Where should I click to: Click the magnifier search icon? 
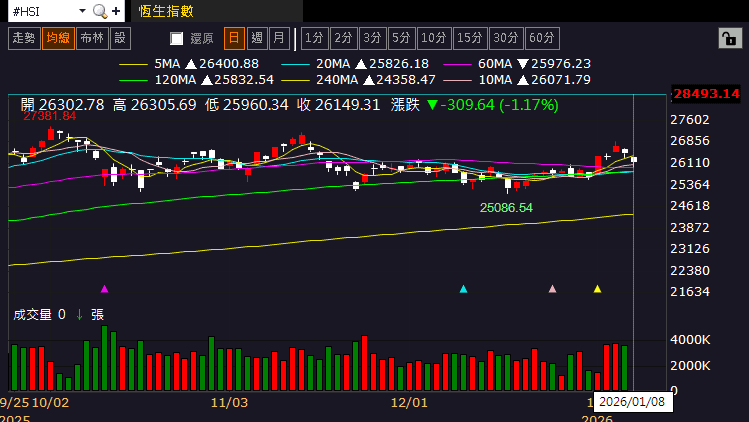pyautogui.click(x=98, y=11)
